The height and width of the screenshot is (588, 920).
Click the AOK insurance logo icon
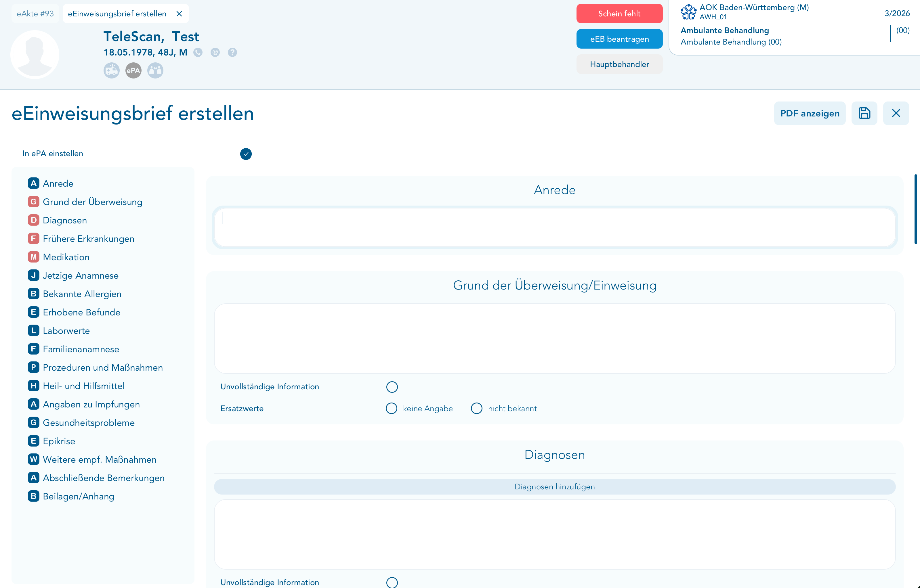pyautogui.click(x=688, y=12)
